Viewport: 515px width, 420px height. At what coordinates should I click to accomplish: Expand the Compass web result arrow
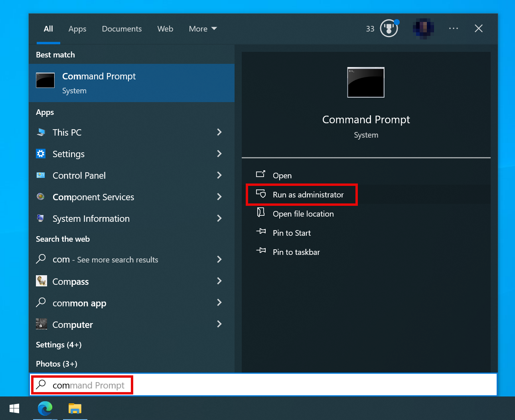click(x=219, y=281)
